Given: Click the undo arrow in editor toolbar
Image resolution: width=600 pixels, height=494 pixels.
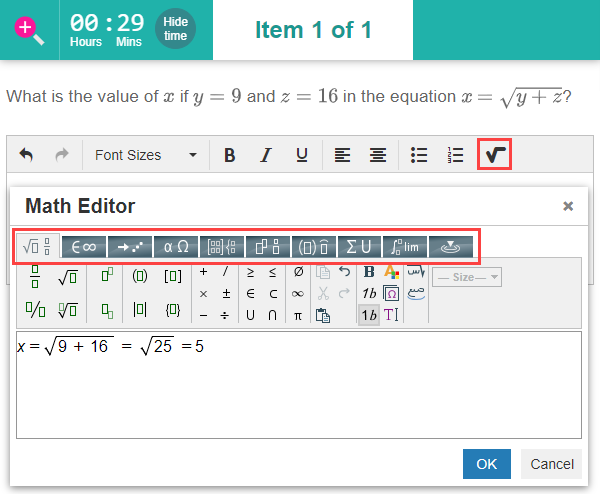Looking at the screenshot, I should pos(27,155).
